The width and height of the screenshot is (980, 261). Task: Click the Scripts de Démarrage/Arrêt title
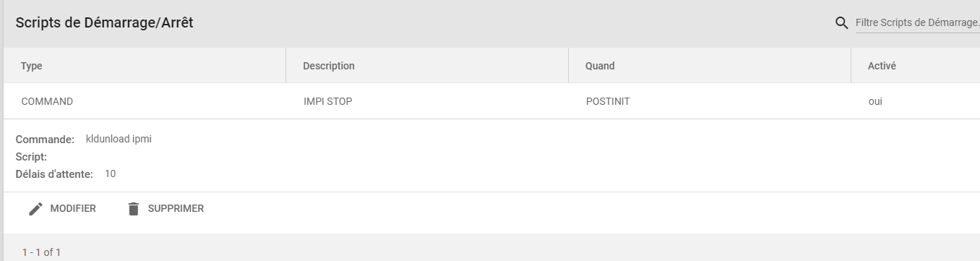104,23
